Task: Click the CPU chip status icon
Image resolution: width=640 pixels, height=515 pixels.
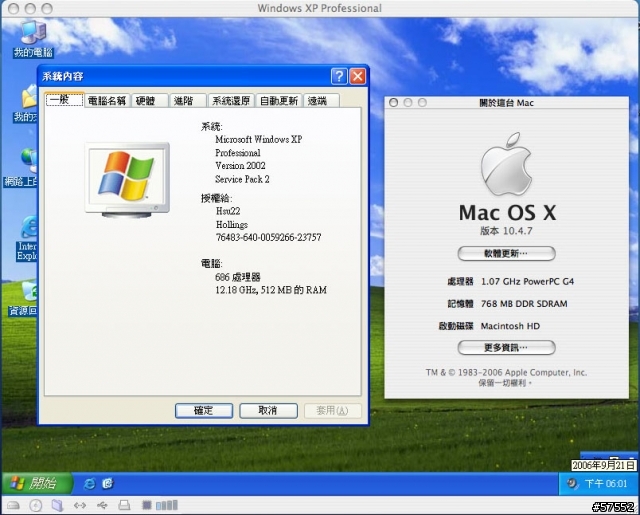Action: coord(147,506)
